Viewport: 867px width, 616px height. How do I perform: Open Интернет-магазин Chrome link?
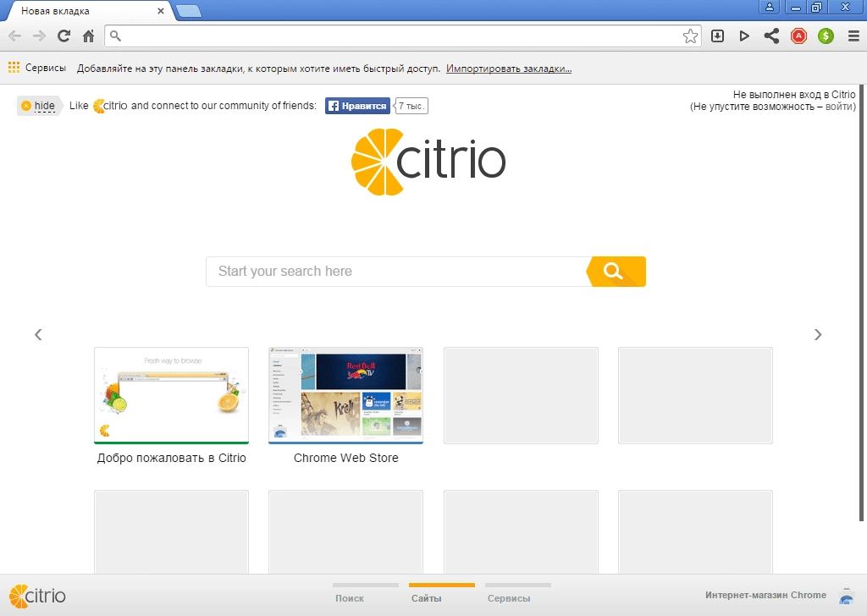click(765, 595)
